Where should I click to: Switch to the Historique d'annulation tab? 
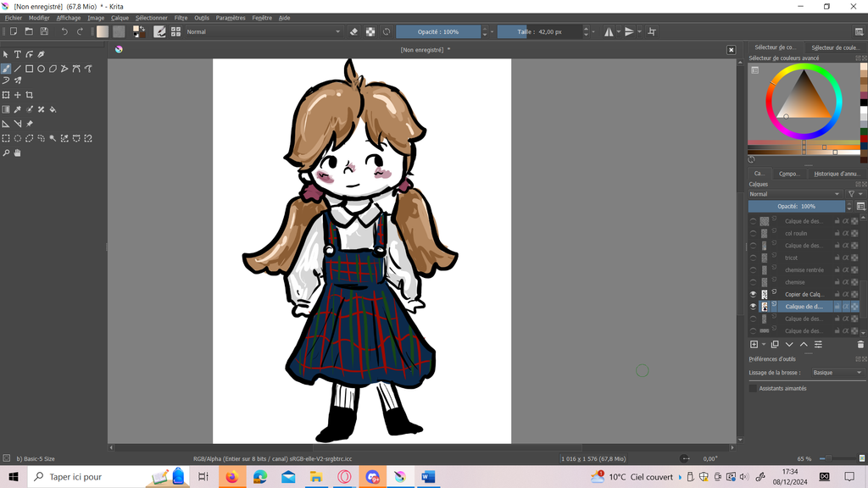point(836,174)
